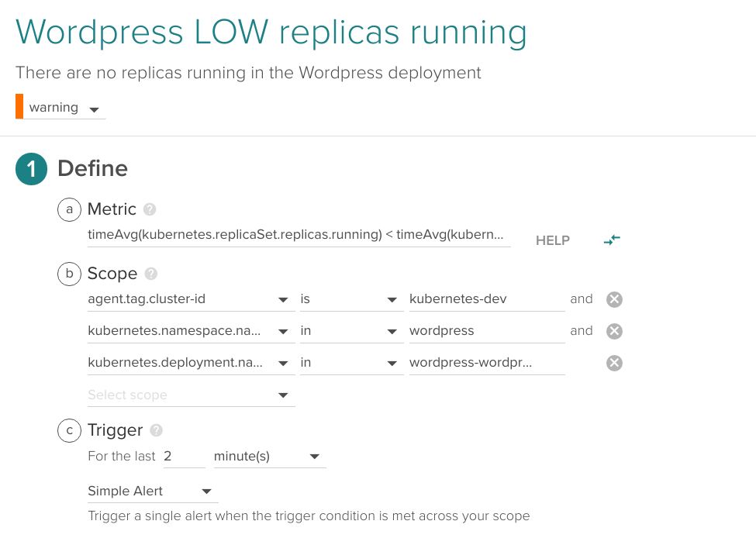Click the 'Metric' label
The height and width of the screenshot is (538, 756).
112,209
